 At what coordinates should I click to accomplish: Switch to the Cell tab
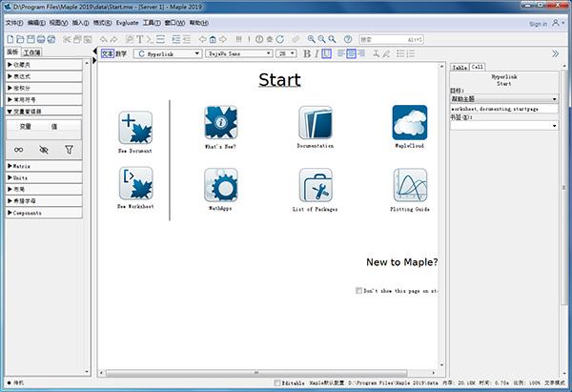pos(478,67)
